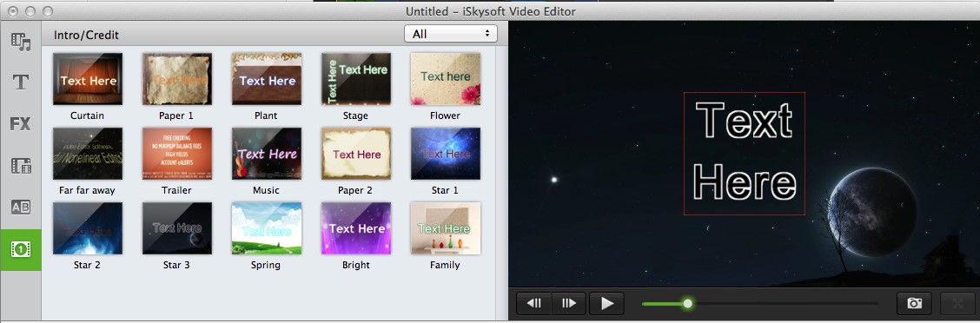Toggle full screen preview button

click(x=957, y=304)
